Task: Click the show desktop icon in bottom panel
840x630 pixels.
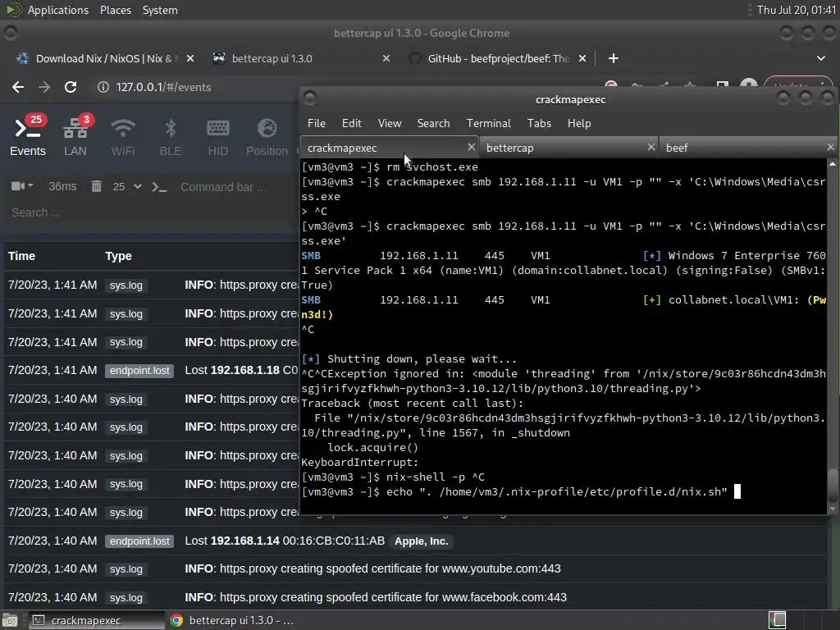Action: pyautogui.click(x=10, y=620)
